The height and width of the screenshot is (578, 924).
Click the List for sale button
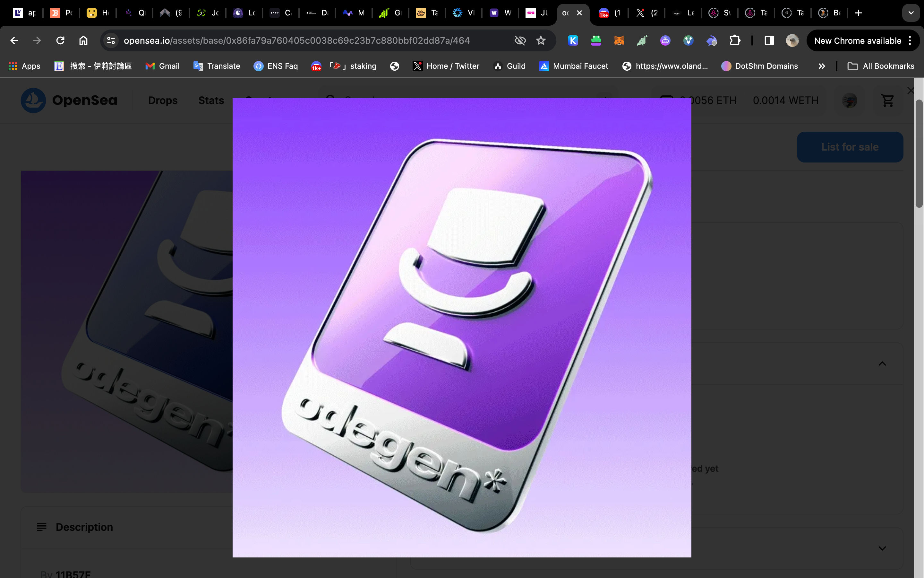[850, 147]
